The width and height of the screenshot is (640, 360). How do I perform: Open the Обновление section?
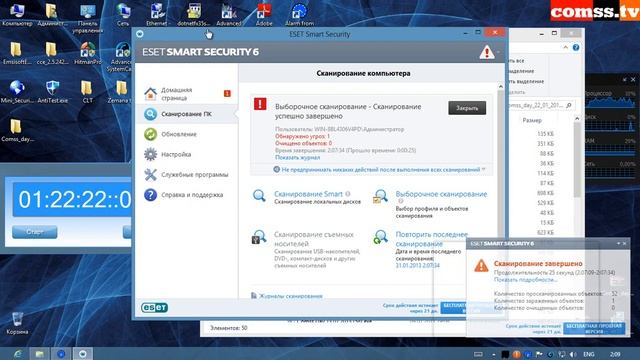(179, 134)
